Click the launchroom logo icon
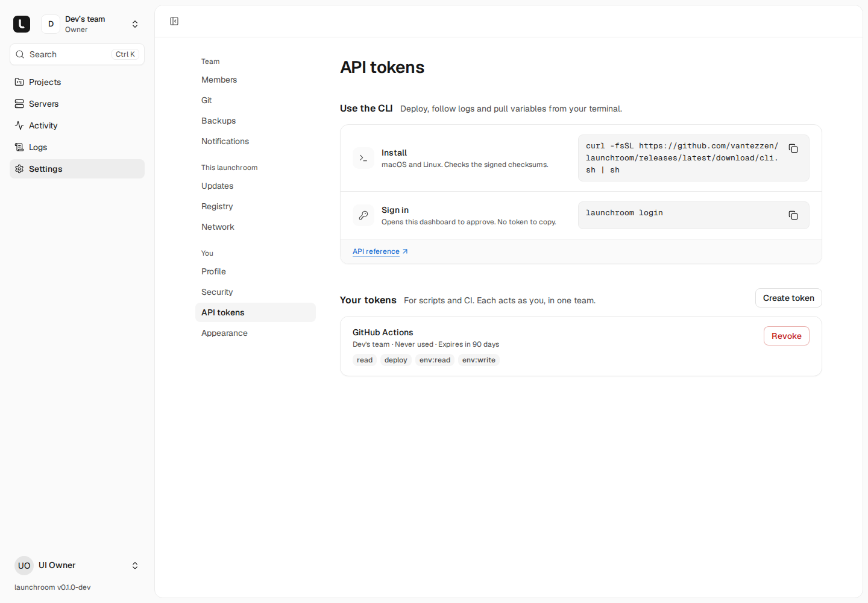 [22, 24]
